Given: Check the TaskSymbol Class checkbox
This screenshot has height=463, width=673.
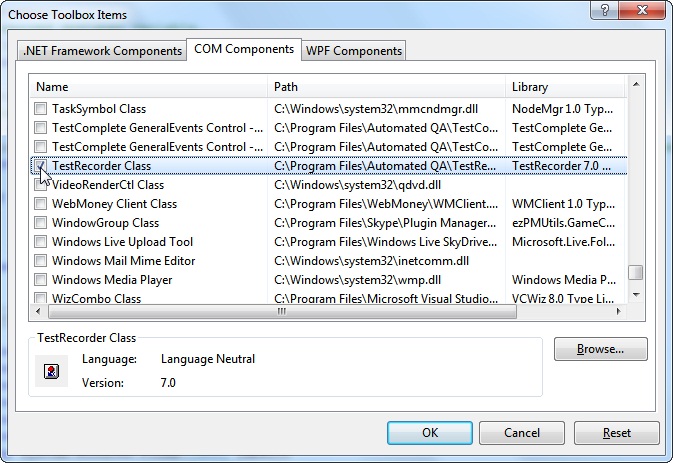Looking at the screenshot, I should coord(40,109).
